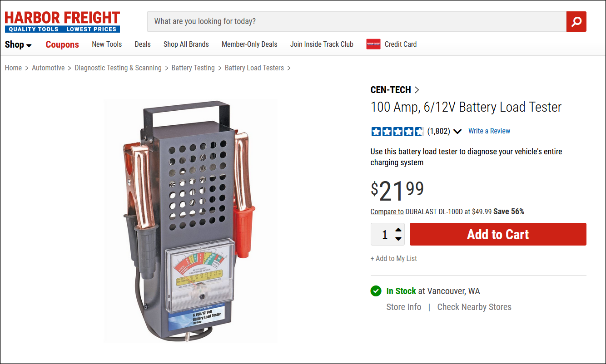606x364 pixels.
Task: Open the Shop dropdown menu
Action: (x=18, y=44)
